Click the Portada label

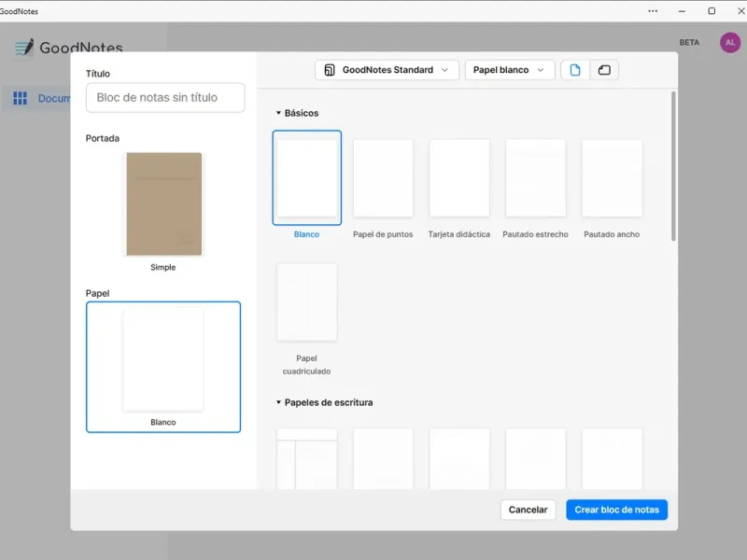[103, 138]
